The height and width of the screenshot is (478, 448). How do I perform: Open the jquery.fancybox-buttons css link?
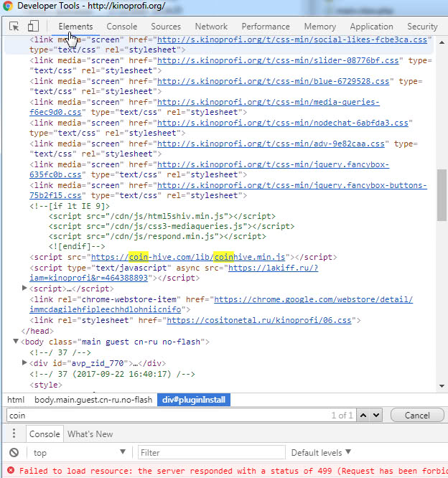tap(292, 185)
